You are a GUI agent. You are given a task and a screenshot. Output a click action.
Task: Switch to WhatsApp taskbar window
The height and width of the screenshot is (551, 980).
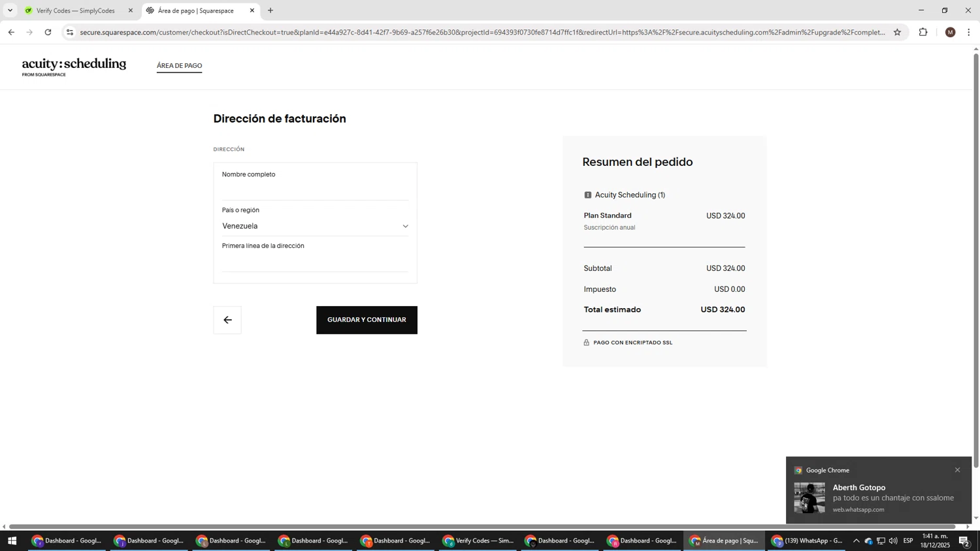pos(808,541)
